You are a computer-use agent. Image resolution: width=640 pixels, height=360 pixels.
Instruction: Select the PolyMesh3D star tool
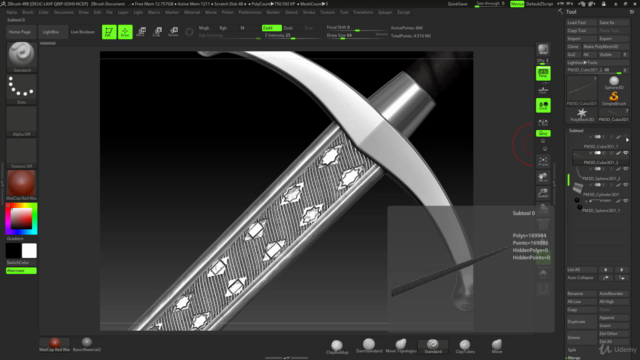click(x=582, y=115)
